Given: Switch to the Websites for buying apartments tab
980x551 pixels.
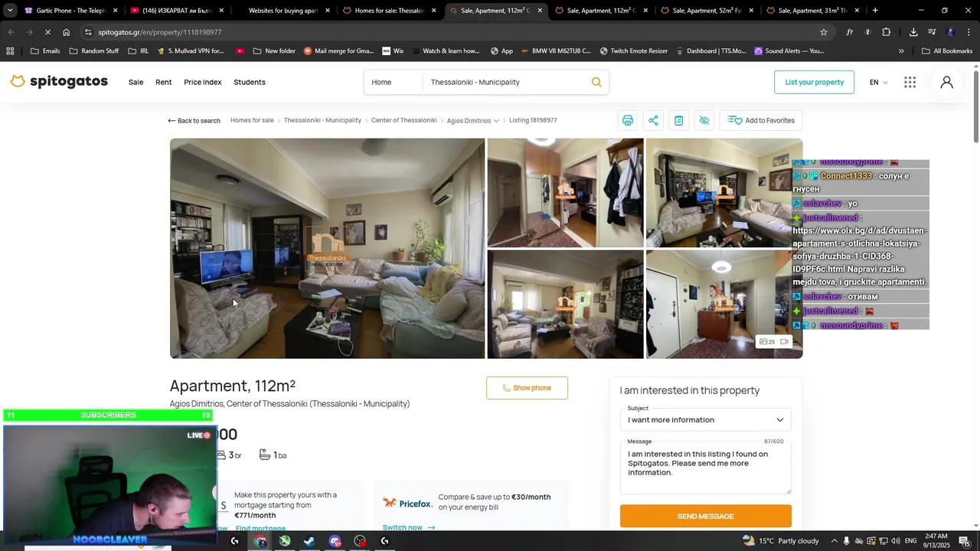Looking at the screenshot, I should tap(283, 11).
